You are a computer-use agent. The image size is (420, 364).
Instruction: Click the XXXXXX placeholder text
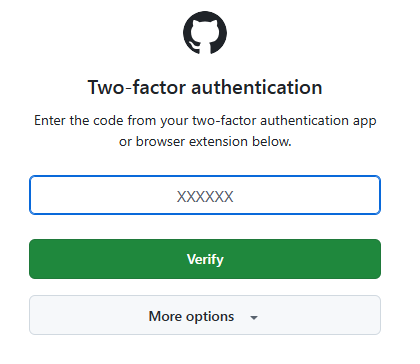click(x=205, y=197)
